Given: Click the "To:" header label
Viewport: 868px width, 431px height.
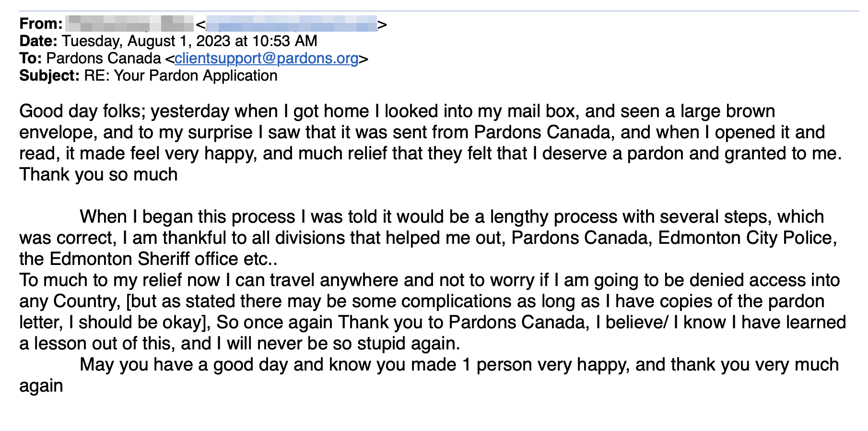Looking at the screenshot, I should (x=31, y=59).
